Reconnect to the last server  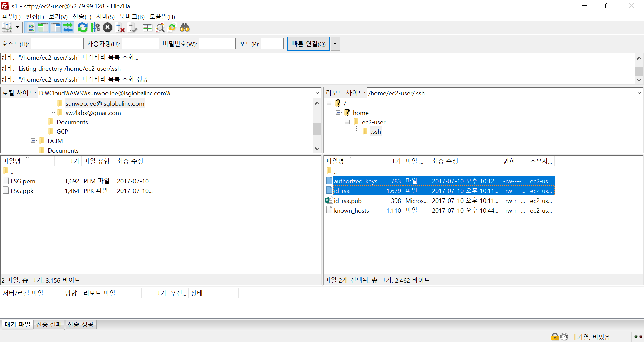(x=133, y=27)
